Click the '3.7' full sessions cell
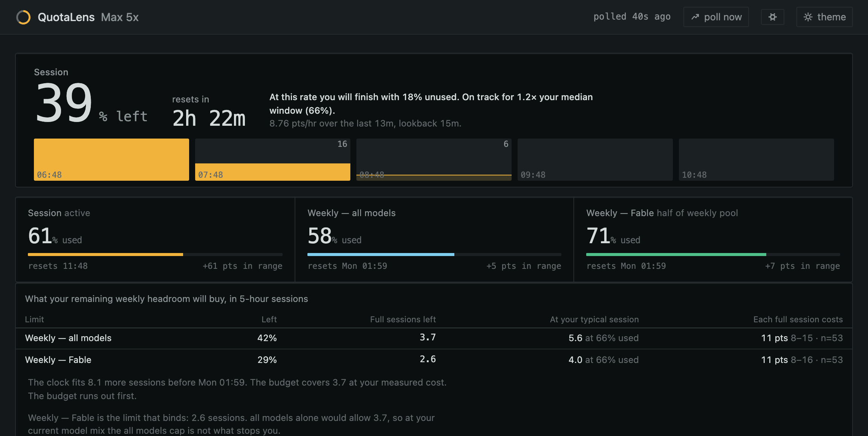Viewport: 868px width, 436px height. [428, 337]
